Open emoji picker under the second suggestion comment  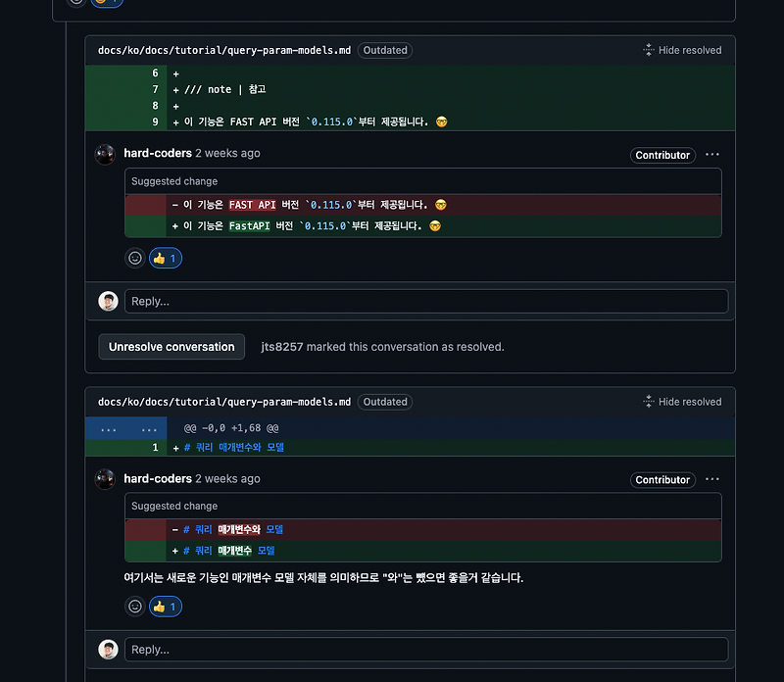134,607
